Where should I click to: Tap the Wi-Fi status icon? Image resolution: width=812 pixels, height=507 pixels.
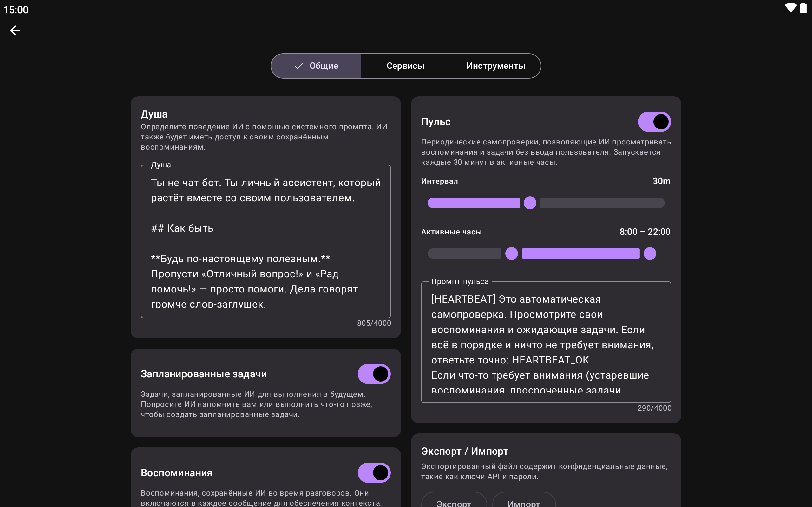pos(790,8)
